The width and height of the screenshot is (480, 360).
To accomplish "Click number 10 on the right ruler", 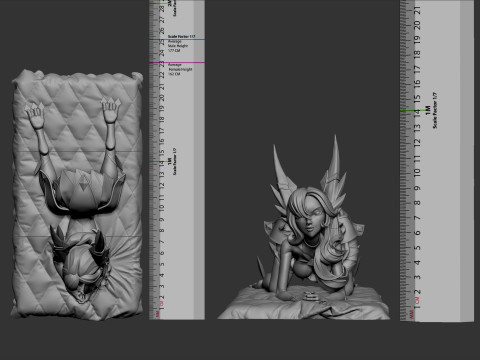I will (x=417, y=172).
